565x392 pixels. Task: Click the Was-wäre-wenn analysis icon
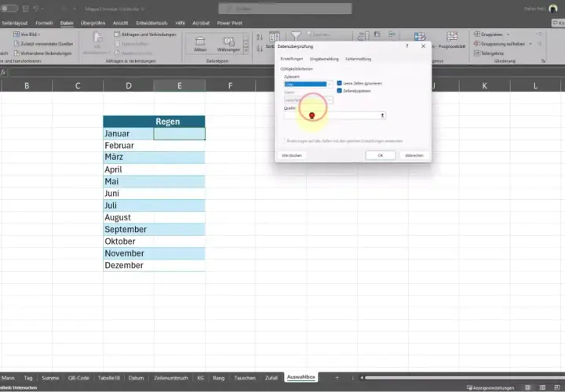click(x=419, y=36)
